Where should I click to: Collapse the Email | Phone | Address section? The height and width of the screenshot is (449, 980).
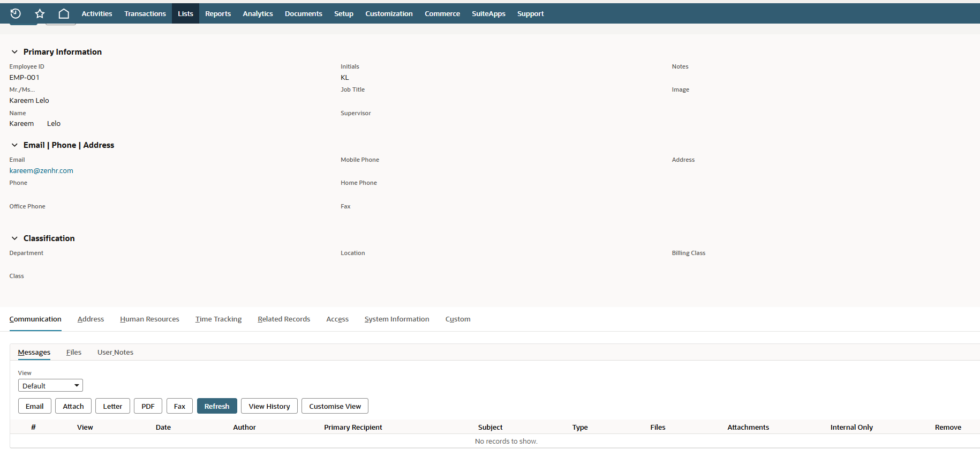coord(14,145)
